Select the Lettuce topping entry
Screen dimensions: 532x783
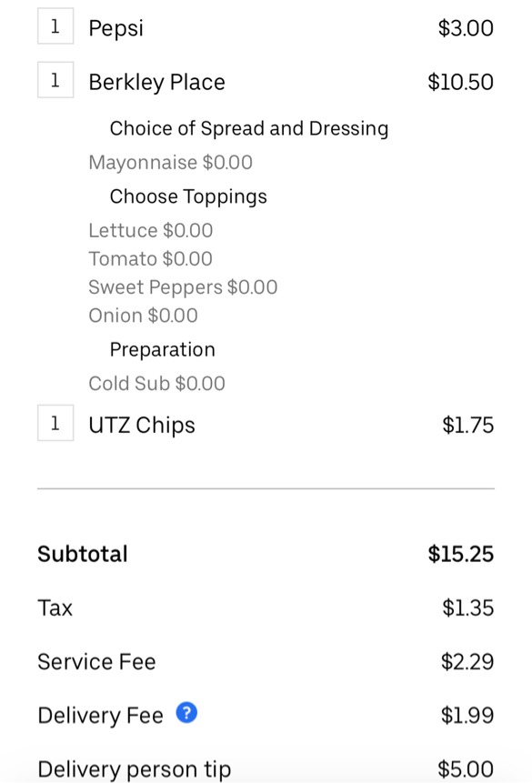coord(150,231)
